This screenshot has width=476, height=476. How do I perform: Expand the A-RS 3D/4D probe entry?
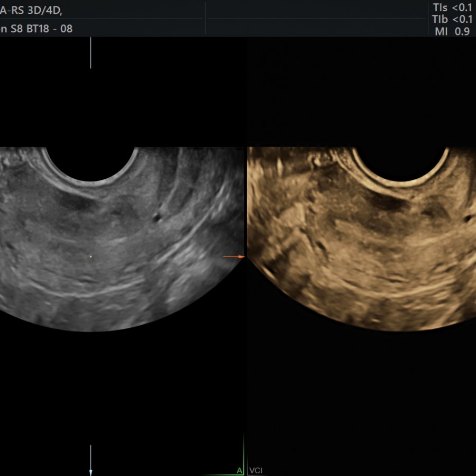tap(32, 8)
